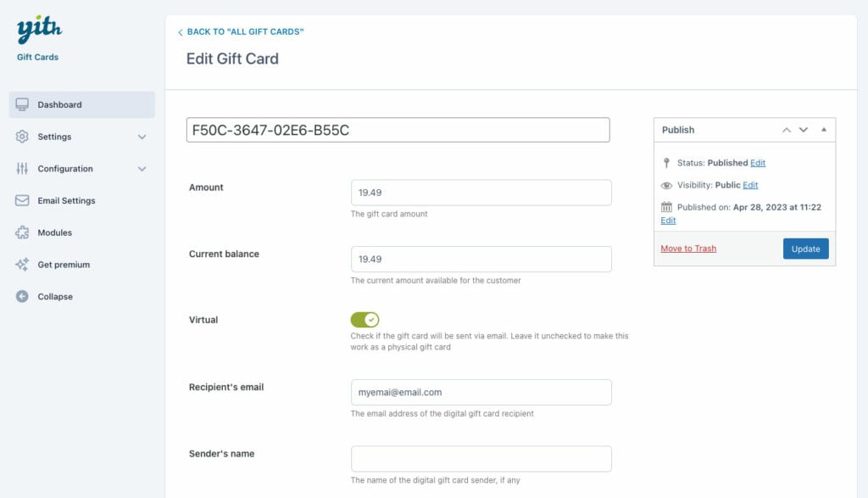
Task: Click the Move to Trash link
Action: 688,249
